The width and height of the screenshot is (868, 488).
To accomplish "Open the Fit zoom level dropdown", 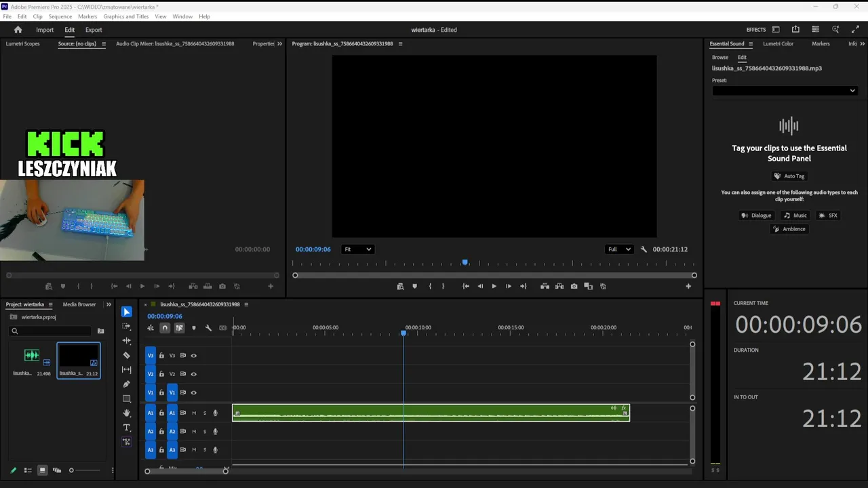I will 357,249.
